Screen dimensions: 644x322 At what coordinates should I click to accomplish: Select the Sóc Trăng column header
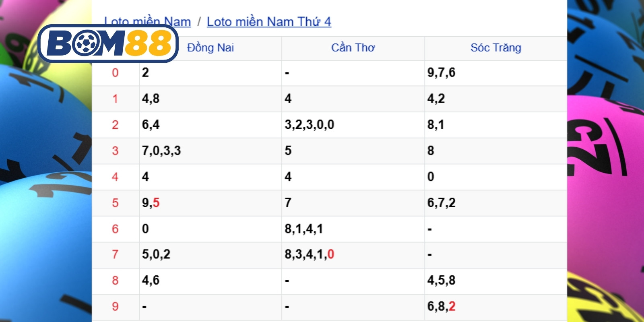pos(496,48)
